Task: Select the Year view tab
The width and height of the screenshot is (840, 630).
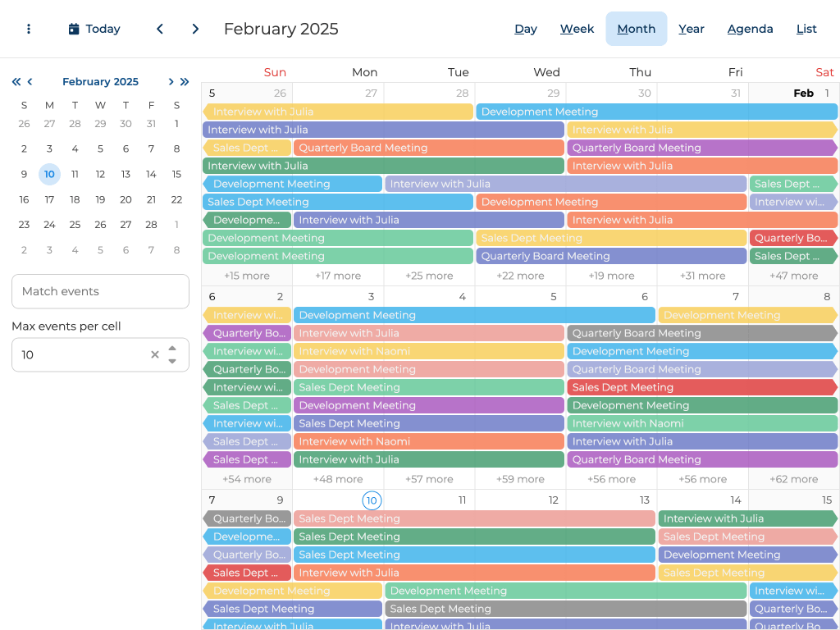Action: (x=692, y=29)
